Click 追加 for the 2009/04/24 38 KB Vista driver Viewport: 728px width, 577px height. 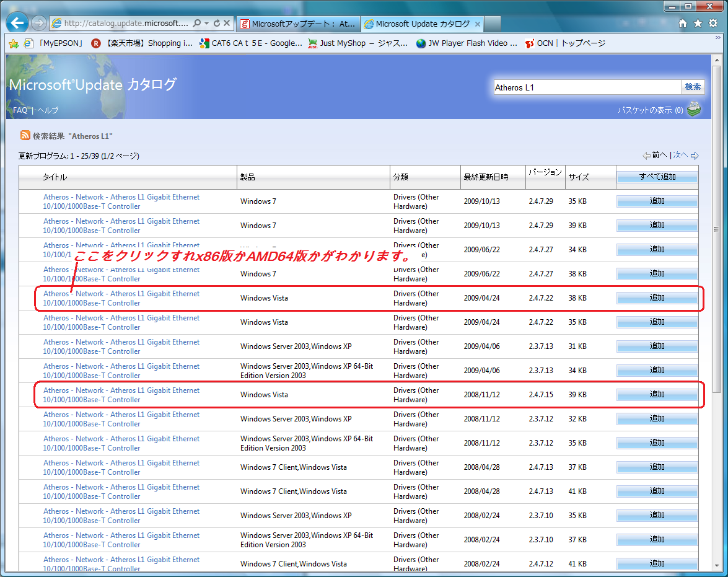click(657, 298)
